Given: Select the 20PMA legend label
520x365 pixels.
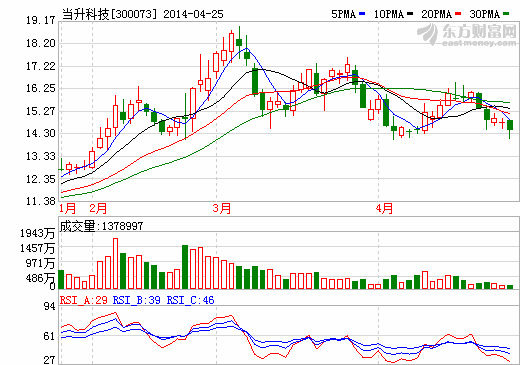Looking at the screenshot, I should (x=437, y=14).
